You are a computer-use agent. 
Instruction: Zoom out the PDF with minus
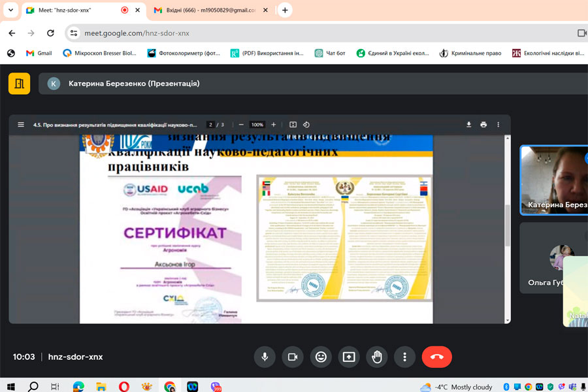241,125
